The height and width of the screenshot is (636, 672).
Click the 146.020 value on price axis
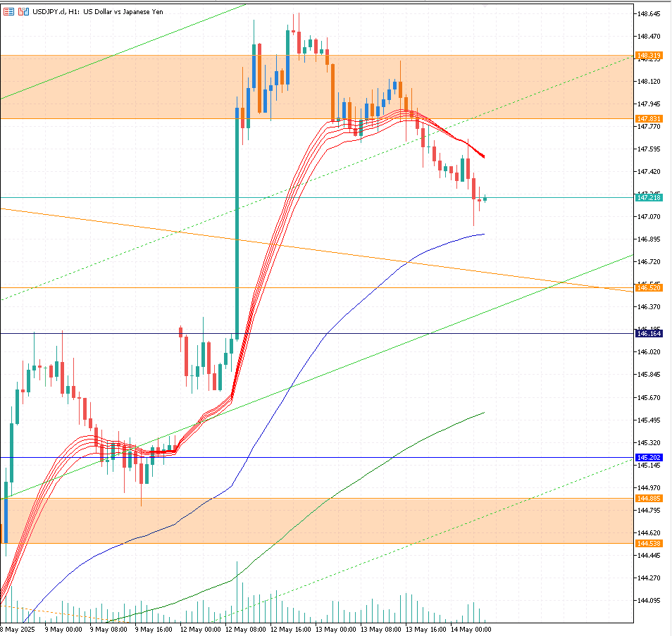(649, 352)
